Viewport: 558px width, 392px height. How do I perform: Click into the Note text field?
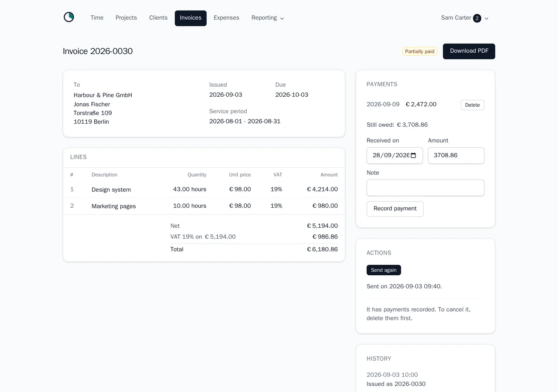(425, 188)
